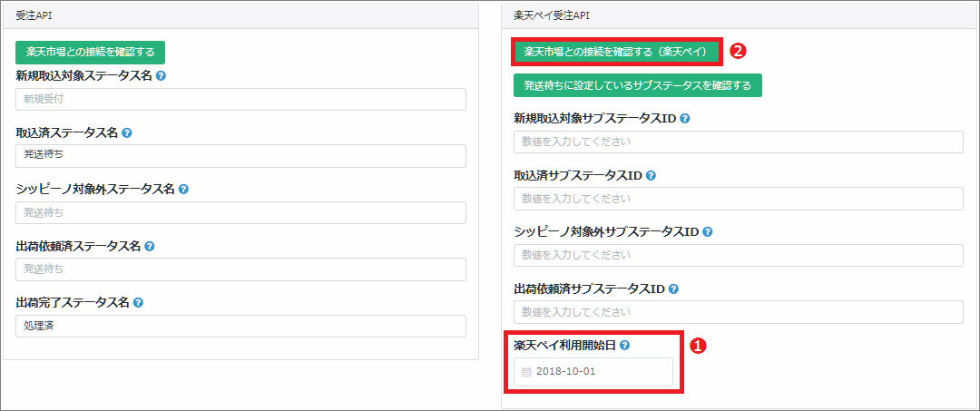Click 楽天市場との接続を確認する button in 受注API panel

(x=90, y=53)
